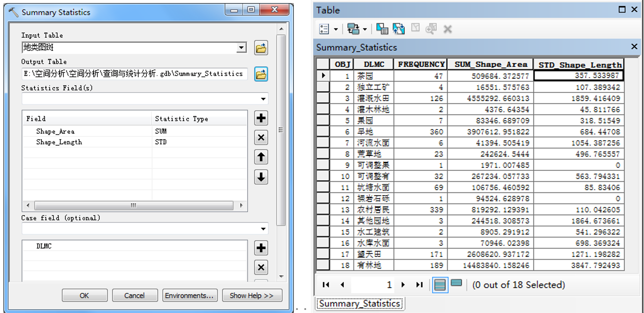
Task: Go to first record in table
Action: pyautogui.click(x=326, y=285)
